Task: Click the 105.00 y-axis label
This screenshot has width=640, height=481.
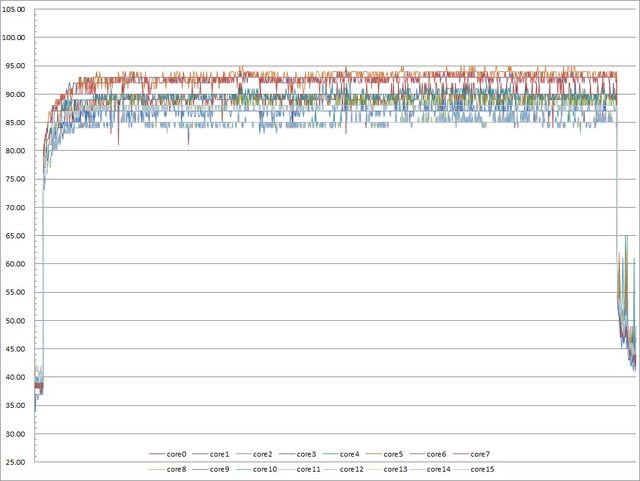Action: point(16,9)
